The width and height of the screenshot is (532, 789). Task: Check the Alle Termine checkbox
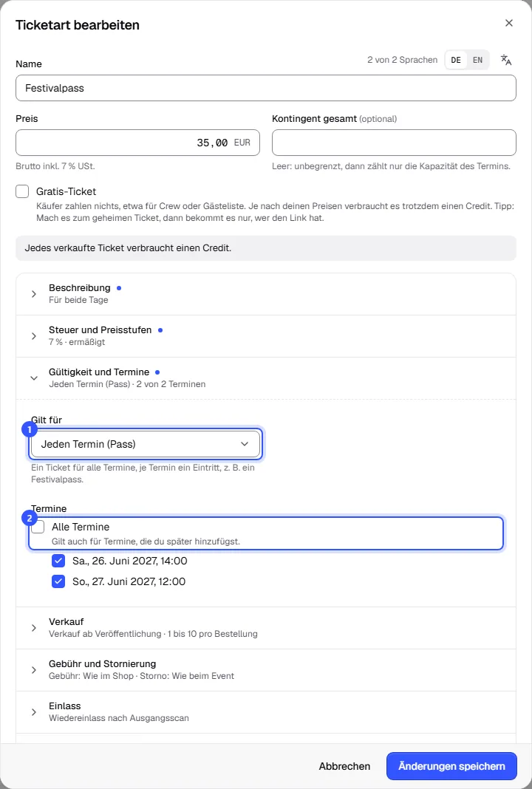tap(38, 527)
